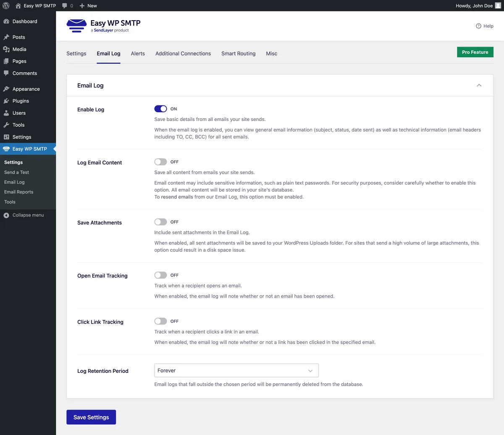This screenshot has width=504, height=435.
Task: Click the Help question mark icon
Action: (478, 26)
